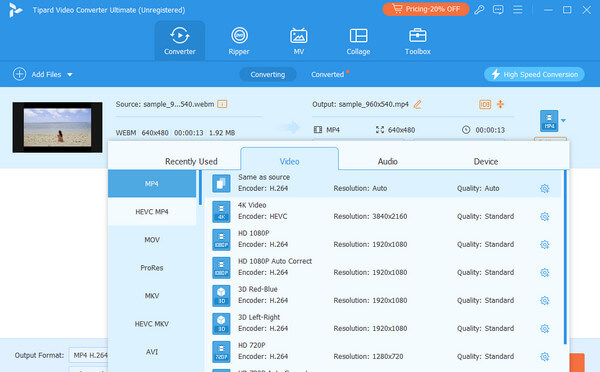The width and height of the screenshot is (600, 372).
Task: Click the orange compress icon beside ID3
Action: [500, 104]
